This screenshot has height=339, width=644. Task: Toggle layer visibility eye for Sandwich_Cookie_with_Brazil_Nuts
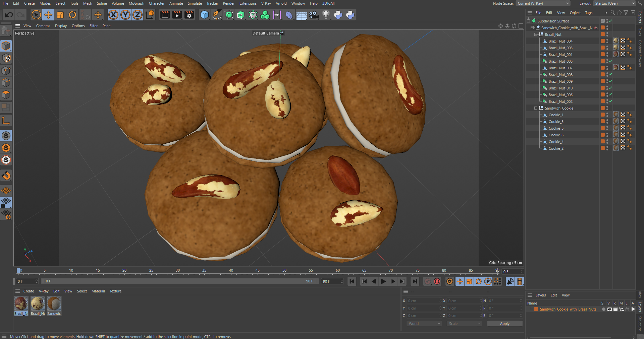pos(609,309)
